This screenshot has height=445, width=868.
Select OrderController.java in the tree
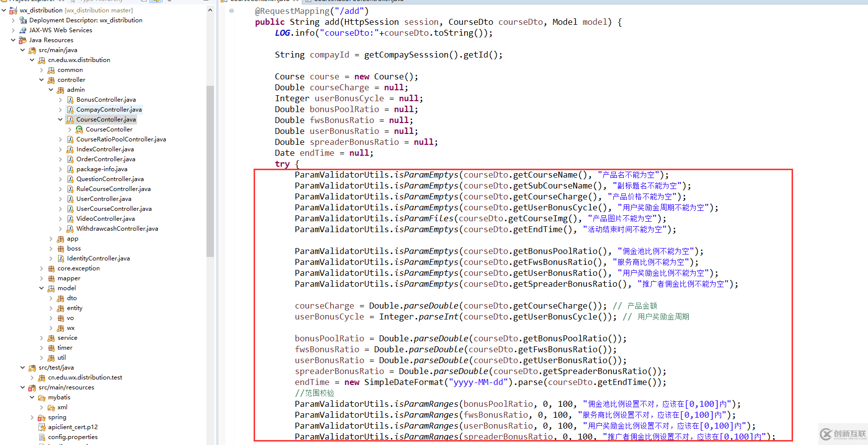pos(106,159)
